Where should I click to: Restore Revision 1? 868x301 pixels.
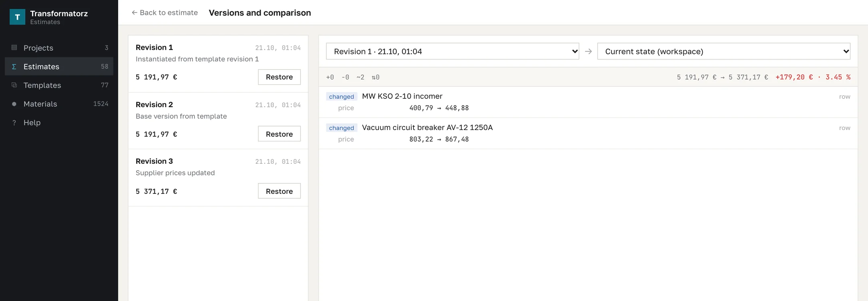tap(279, 77)
